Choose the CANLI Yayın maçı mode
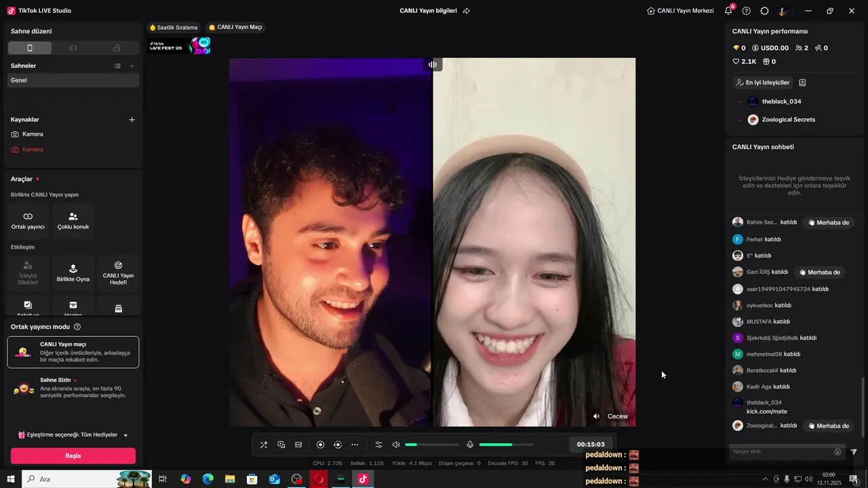868x488 pixels. [73, 352]
